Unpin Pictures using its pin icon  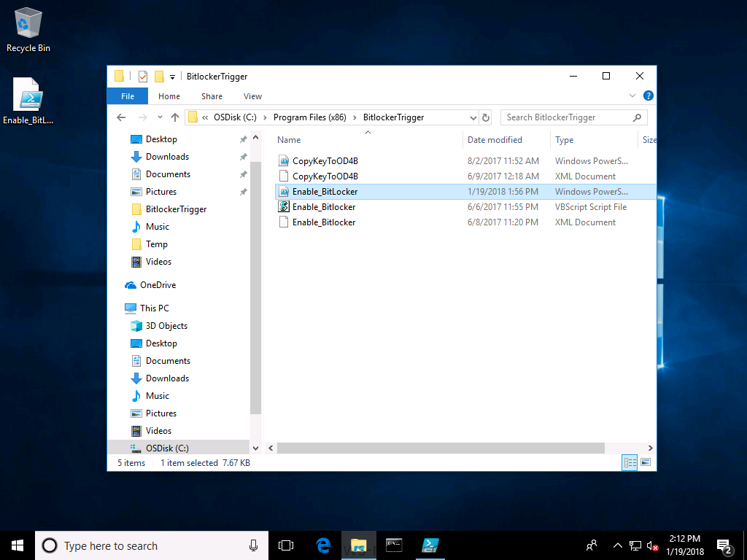[243, 192]
